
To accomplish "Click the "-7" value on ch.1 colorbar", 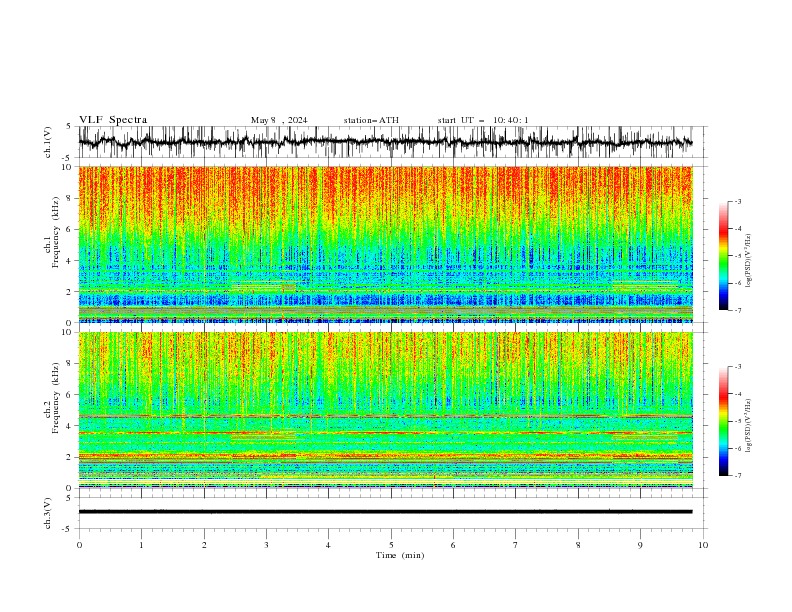I will coord(737,310).
